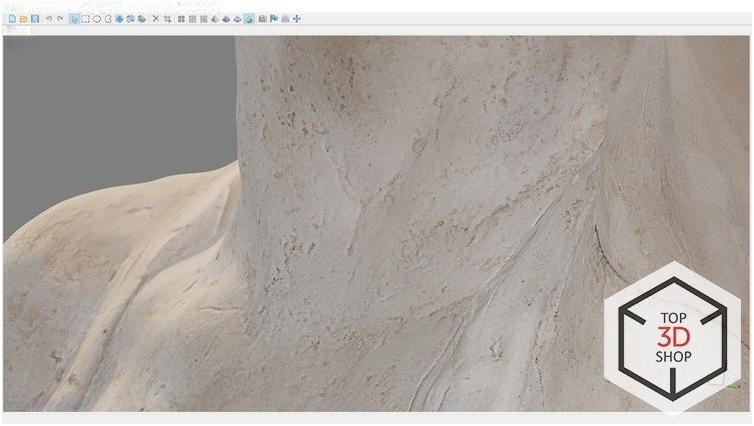The image size is (754, 426).
Task: Choose the Free-form selection tool
Action: (108, 19)
